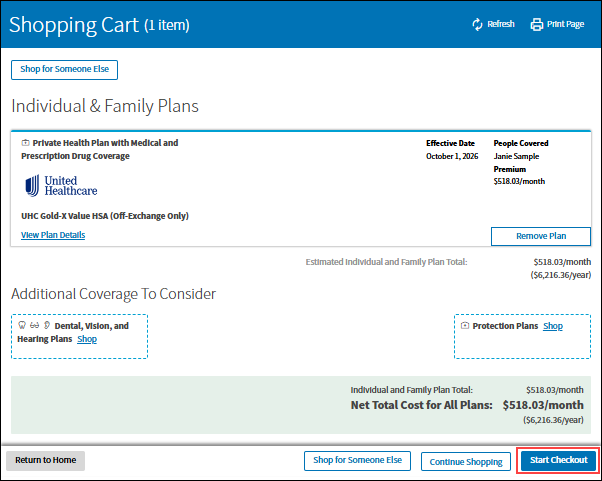This screenshot has width=602, height=481.
Task: Click the top Shop for Someone Else button
Action: coord(64,70)
